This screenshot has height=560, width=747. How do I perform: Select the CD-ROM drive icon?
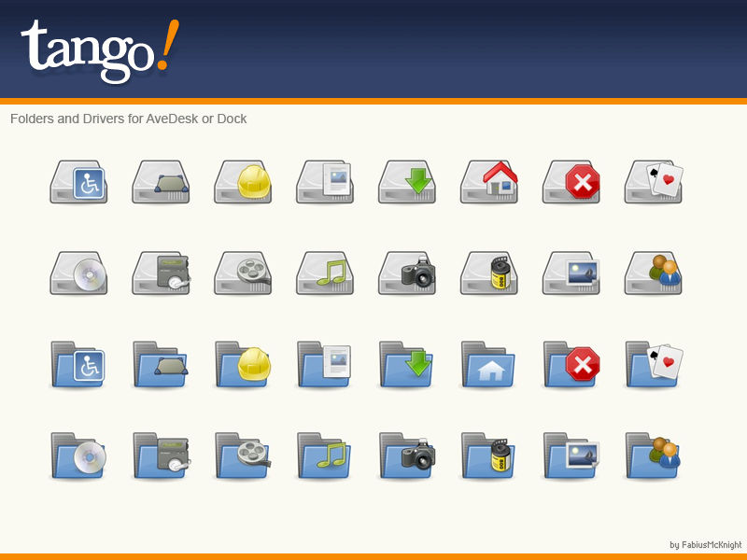pyautogui.click(x=78, y=271)
